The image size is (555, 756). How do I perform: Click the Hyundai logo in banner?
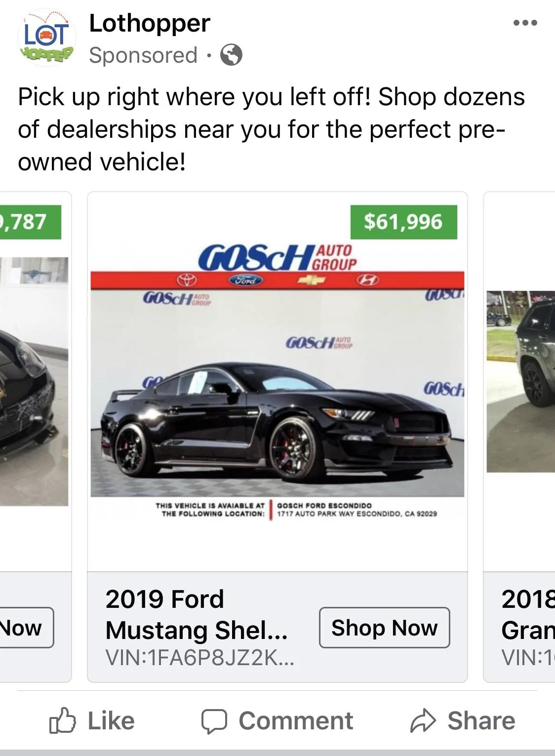pyautogui.click(x=368, y=280)
